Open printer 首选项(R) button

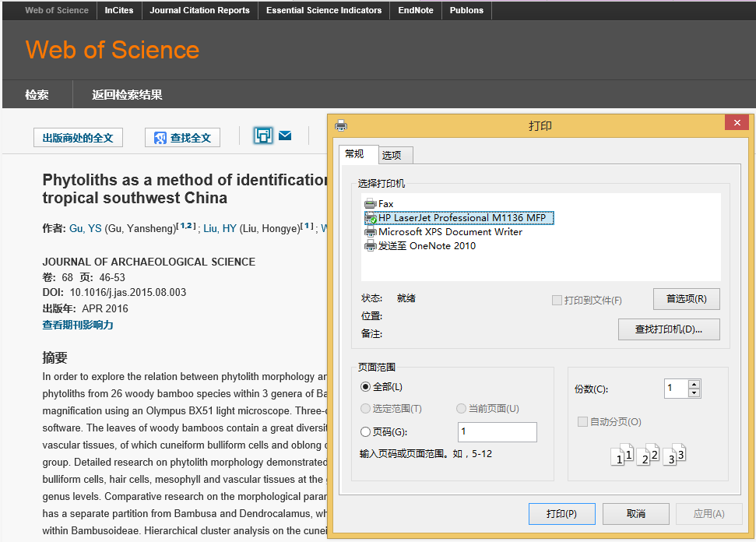coord(687,299)
